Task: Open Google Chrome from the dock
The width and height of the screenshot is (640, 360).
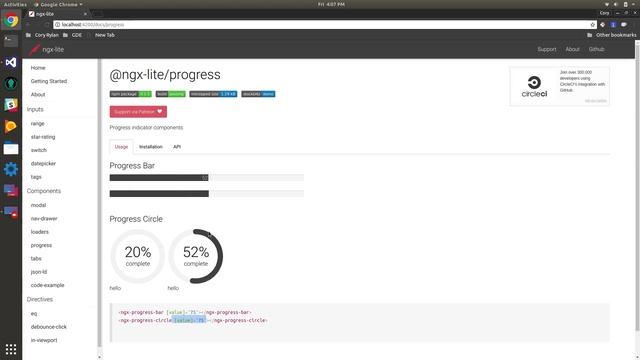Action: pos(11,20)
